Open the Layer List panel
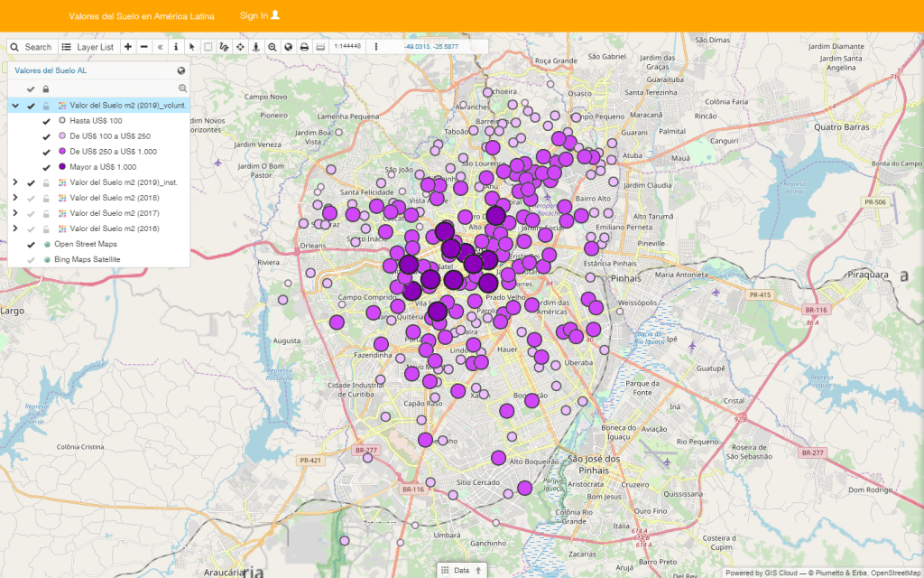The width and height of the screenshot is (924, 578). (x=88, y=46)
